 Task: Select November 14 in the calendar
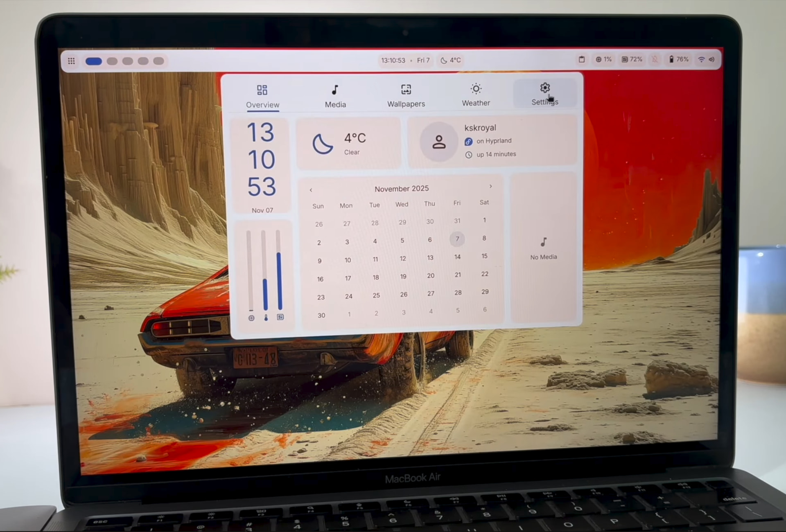click(x=457, y=257)
